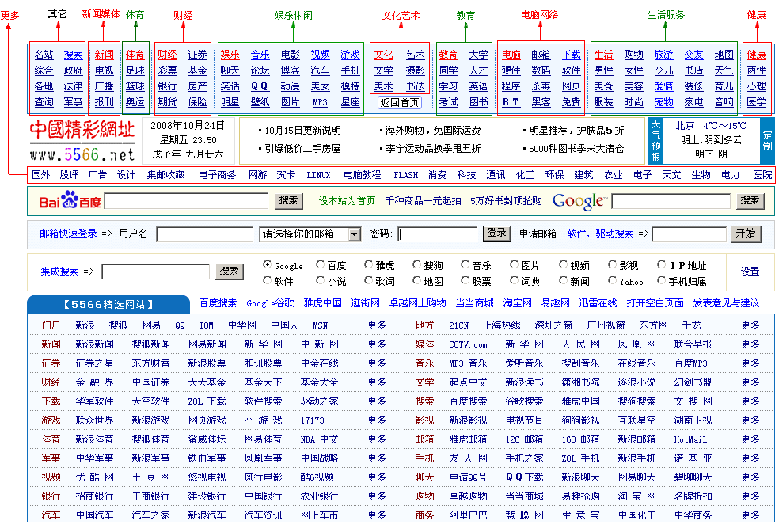Select the 手机归属 radio option
779x532 pixels.
tap(661, 281)
